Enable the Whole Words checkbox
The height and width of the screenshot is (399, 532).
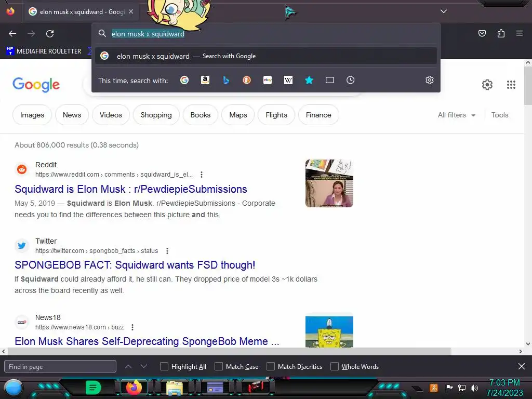(335, 366)
